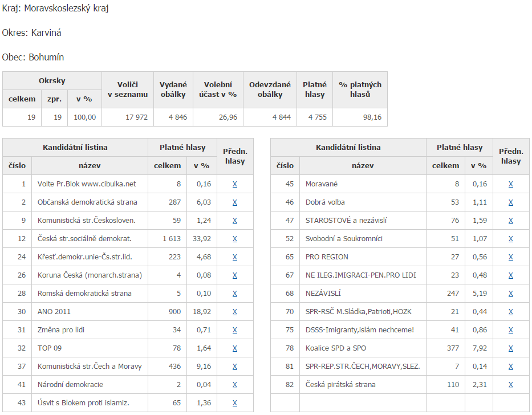The width and height of the screenshot is (532, 415).
Task: Open X link for Romská demokratická strana
Action: (235, 294)
